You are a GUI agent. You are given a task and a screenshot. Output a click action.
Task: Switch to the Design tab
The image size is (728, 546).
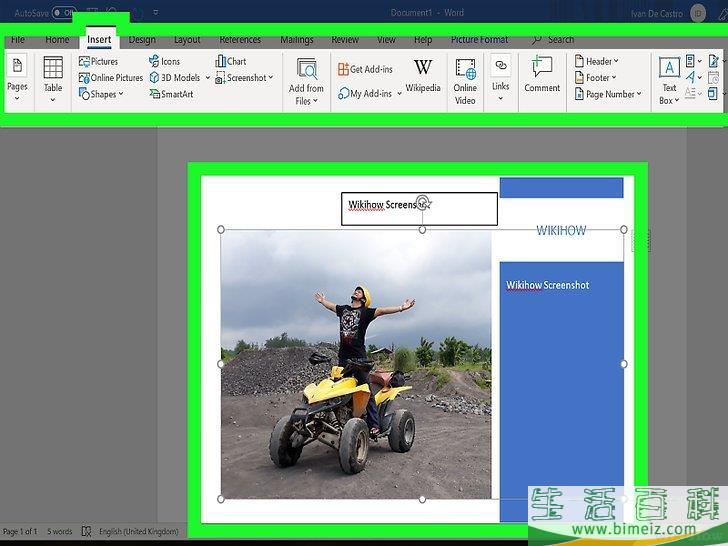[142, 40]
